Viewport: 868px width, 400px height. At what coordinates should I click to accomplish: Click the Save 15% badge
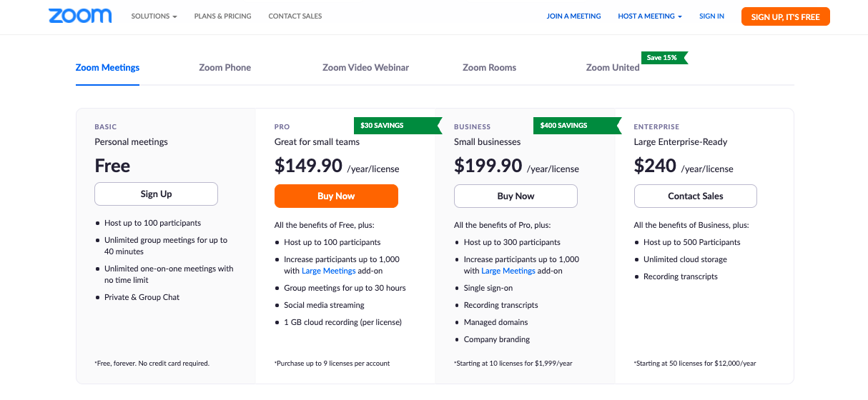[663, 58]
